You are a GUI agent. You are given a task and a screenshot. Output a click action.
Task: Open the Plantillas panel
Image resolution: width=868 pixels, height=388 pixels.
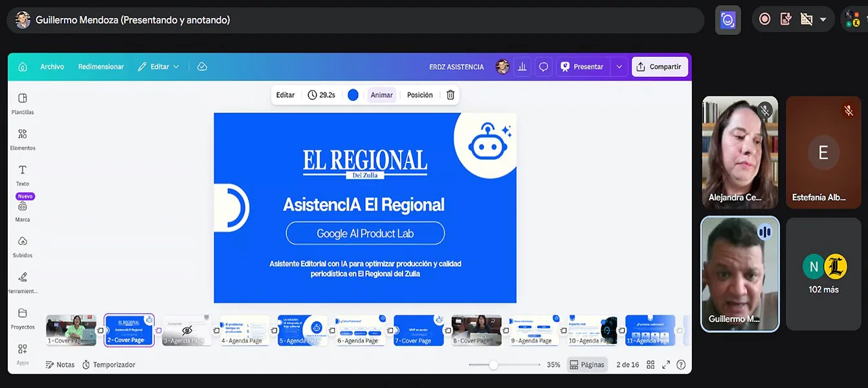tap(23, 103)
